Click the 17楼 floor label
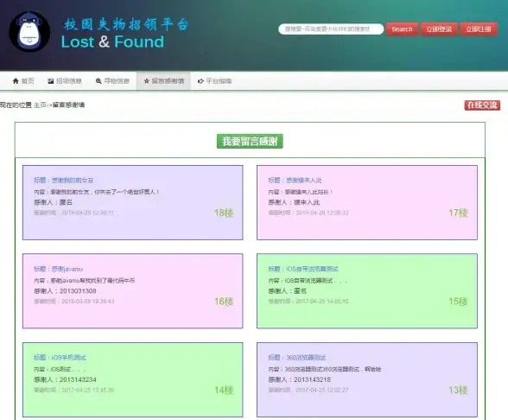508x420 pixels. 458,213
